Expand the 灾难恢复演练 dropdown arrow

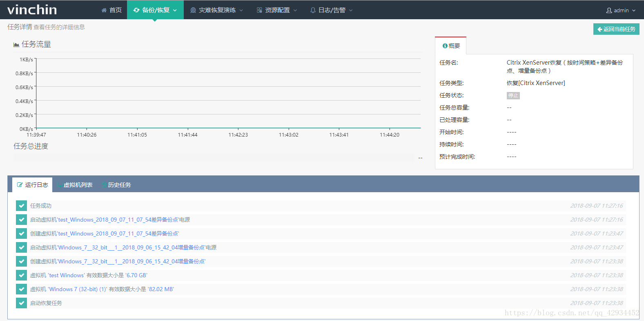(x=241, y=10)
